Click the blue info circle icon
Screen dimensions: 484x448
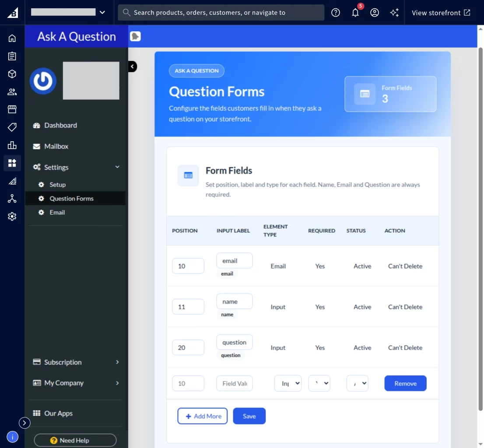point(12,437)
